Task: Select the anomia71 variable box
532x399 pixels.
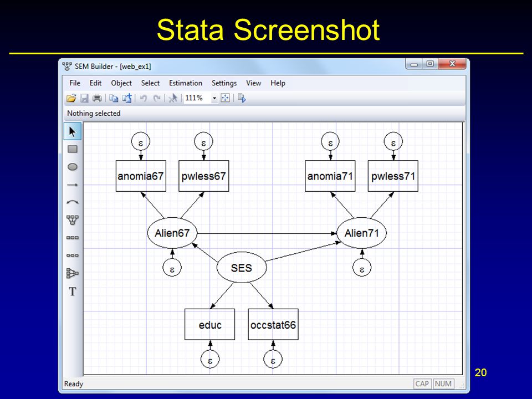Action: (330, 176)
